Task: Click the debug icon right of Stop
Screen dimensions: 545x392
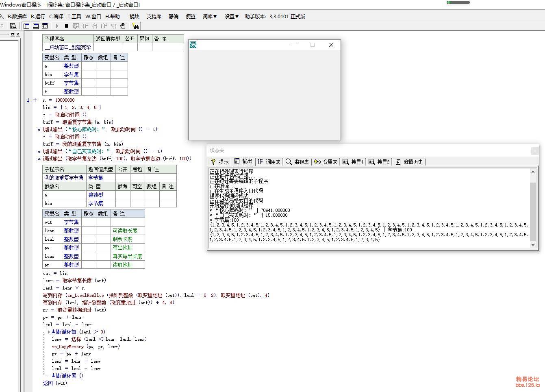Action: [x=76, y=26]
